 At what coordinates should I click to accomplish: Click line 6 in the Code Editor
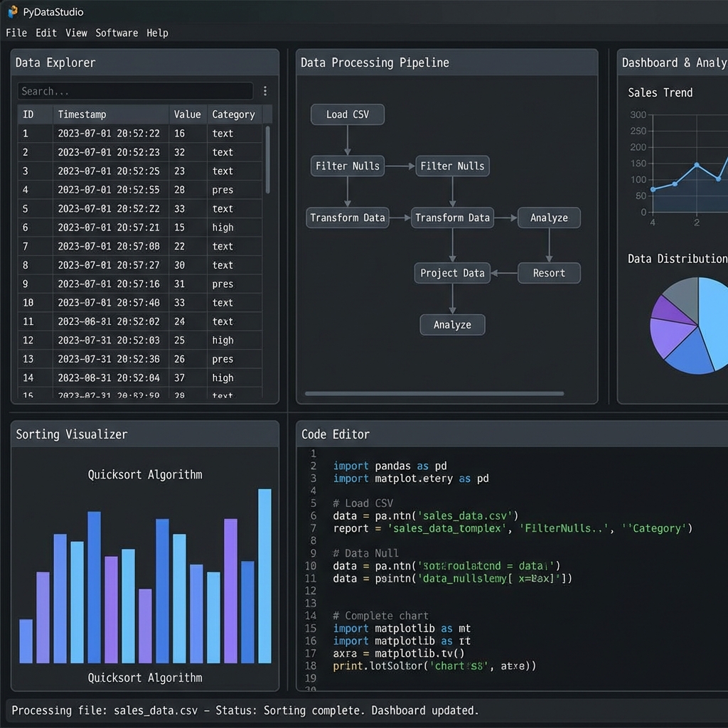[x=425, y=515]
